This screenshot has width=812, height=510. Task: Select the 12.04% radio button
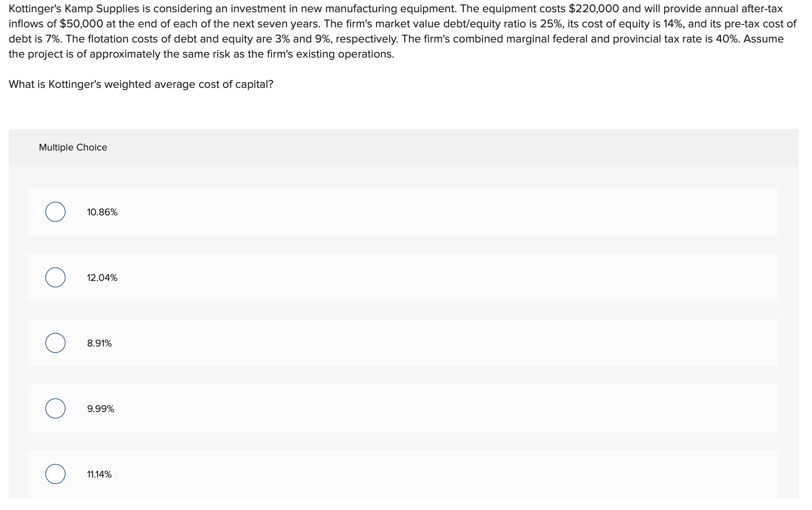click(x=55, y=277)
